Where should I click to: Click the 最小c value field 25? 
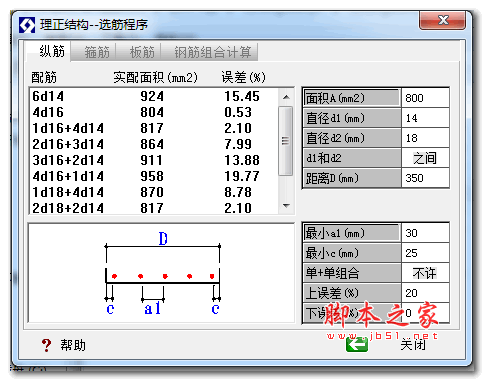(x=426, y=253)
